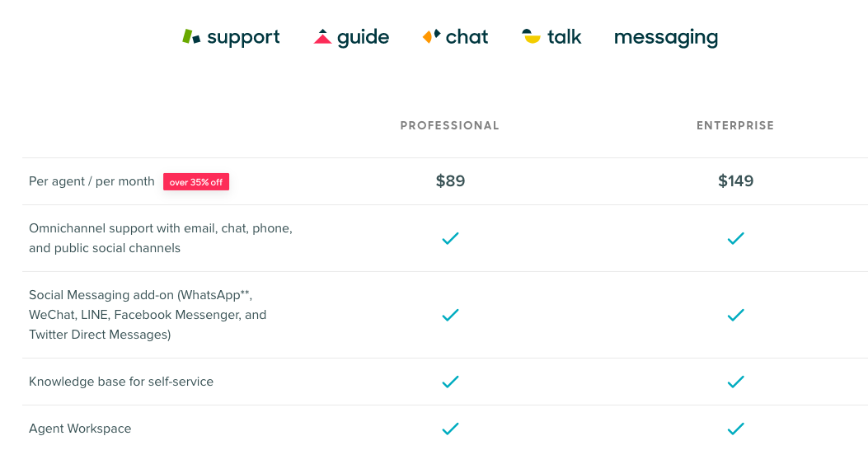Click Professional checkmark for Agent Workspace
The width and height of the screenshot is (868, 450).
[450, 429]
